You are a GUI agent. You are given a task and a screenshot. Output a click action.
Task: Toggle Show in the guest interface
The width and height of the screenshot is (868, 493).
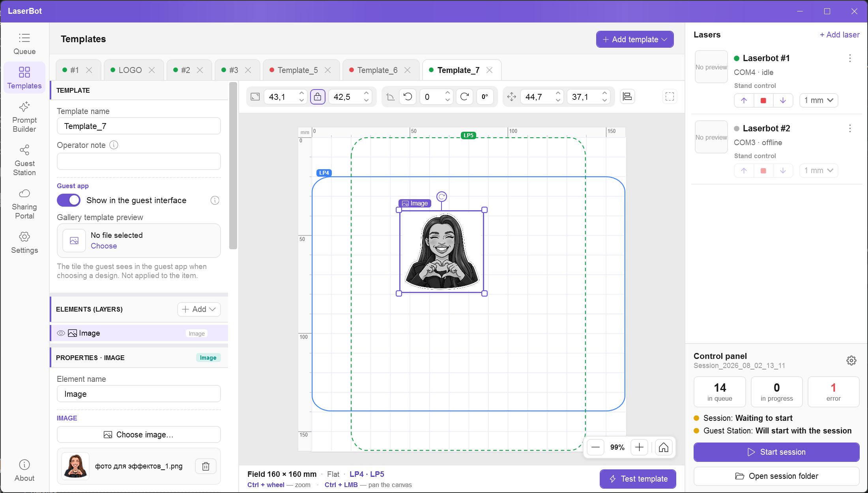point(69,200)
